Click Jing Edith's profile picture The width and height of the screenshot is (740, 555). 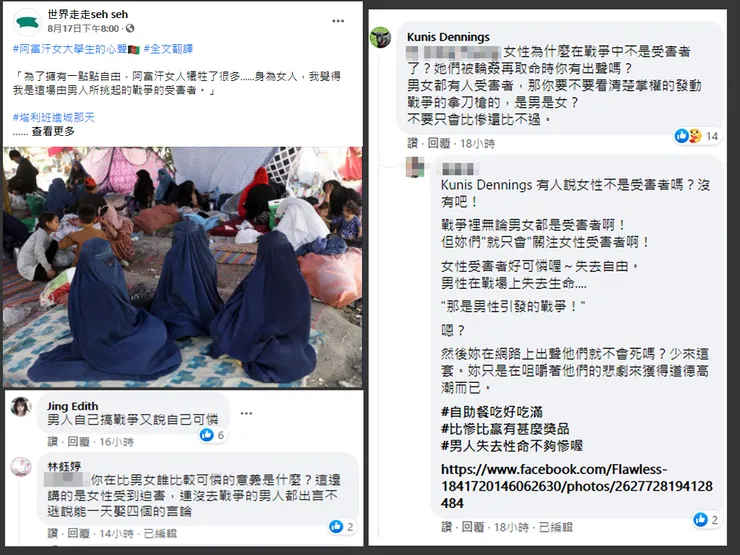click(21, 407)
